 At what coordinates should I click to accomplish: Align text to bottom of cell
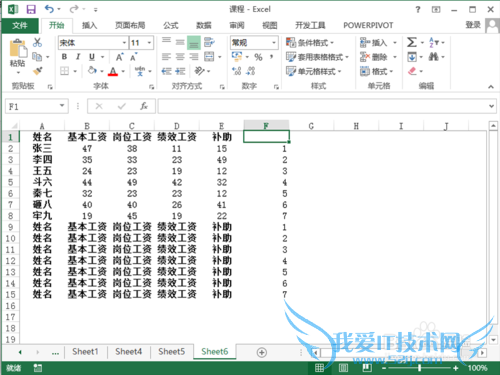point(194,43)
